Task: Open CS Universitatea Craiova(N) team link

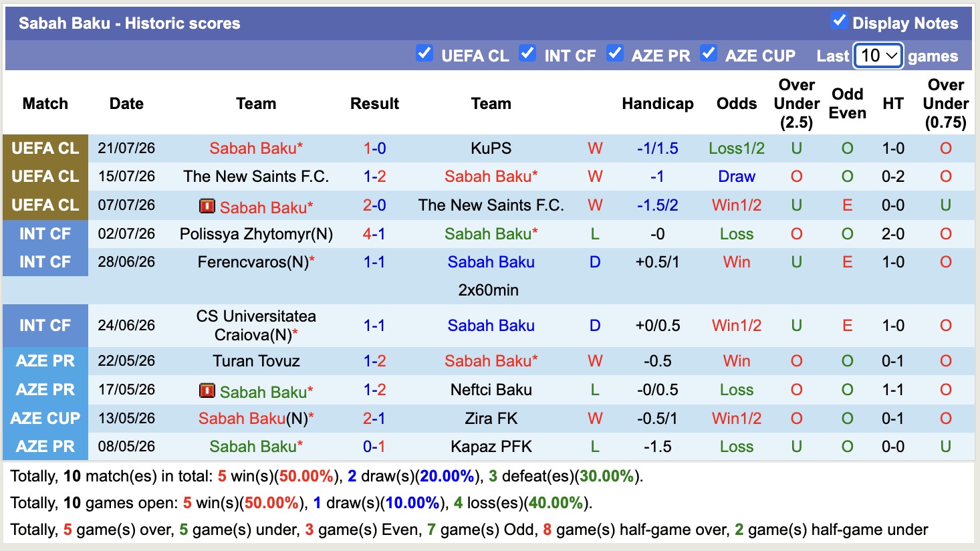Action: coord(256,326)
